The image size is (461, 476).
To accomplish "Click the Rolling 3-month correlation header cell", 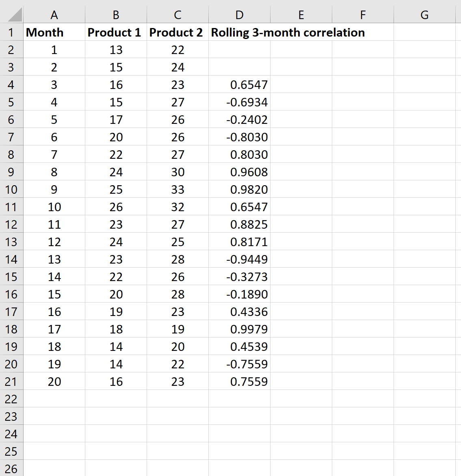I will coord(239,32).
